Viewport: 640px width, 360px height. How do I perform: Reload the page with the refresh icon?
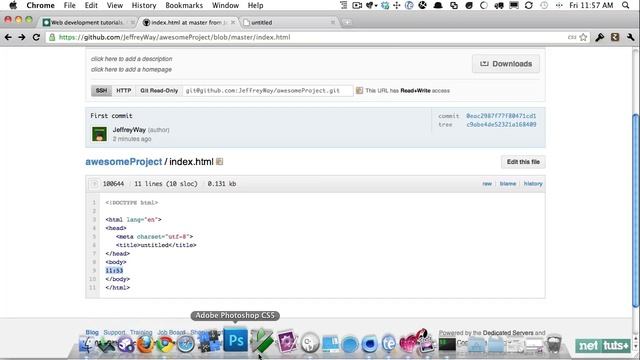(36, 37)
